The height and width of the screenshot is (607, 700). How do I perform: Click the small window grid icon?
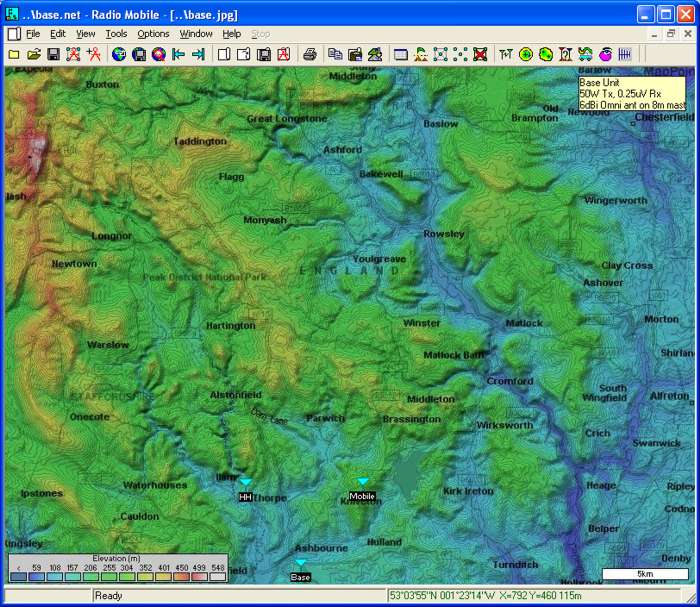coord(401,54)
